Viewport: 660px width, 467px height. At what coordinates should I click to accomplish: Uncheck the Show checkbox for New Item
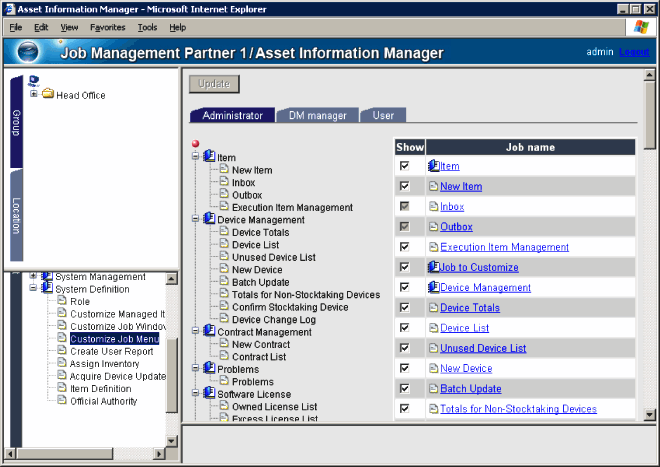(404, 186)
